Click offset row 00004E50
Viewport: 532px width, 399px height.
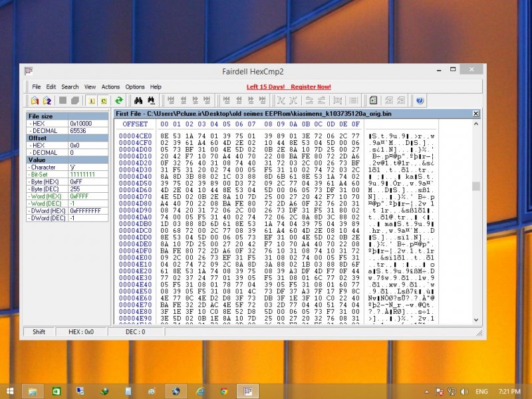coord(135,291)
